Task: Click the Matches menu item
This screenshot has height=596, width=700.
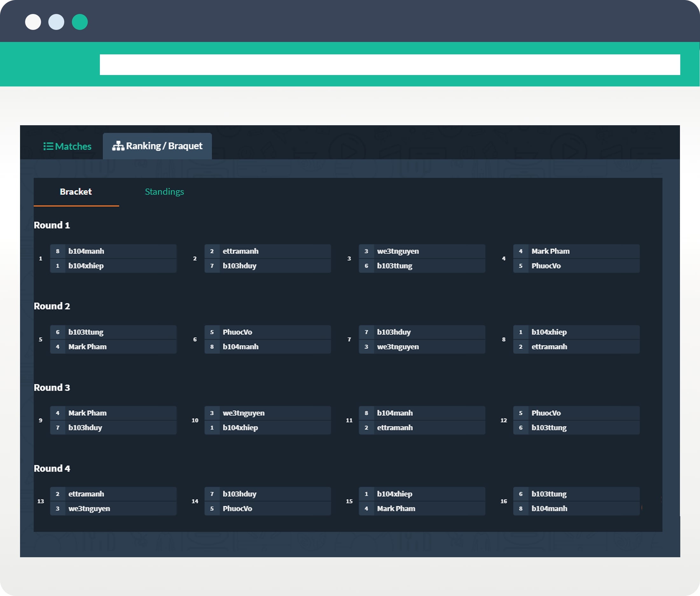Action: click(66, 146)
